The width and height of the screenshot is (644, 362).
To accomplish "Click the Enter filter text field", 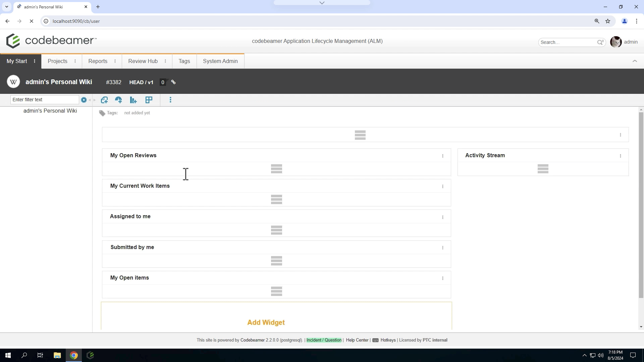I will click(x=45, y=100).
